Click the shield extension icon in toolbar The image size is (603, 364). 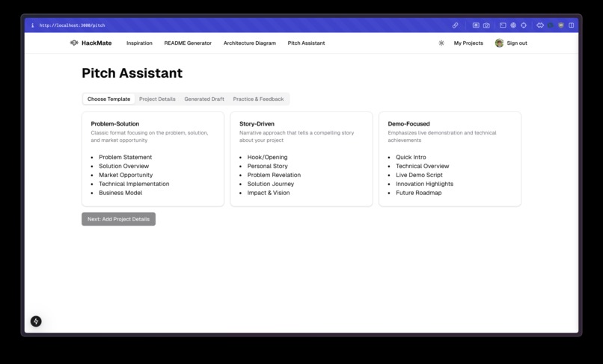560,25
